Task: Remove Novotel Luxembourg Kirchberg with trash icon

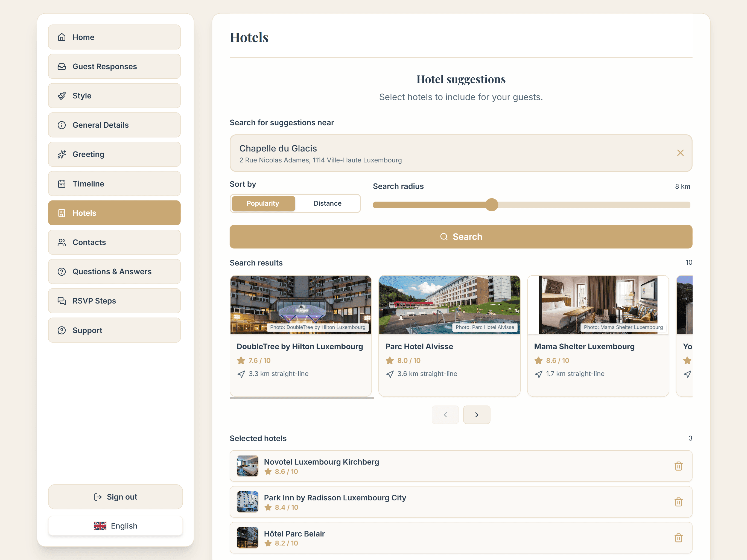Action: click(678, 466)
